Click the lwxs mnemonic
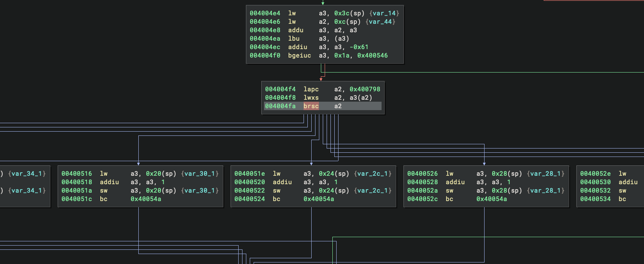The image size is (644, 264). coord(311,98)
